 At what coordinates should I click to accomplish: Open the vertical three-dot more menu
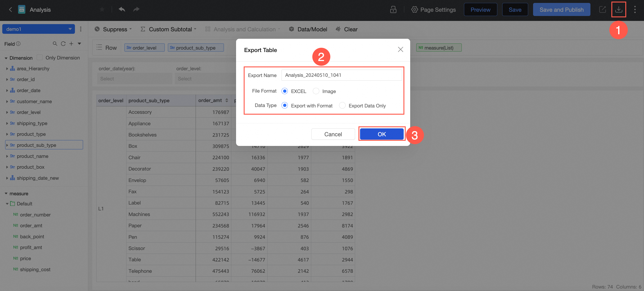tap(635, 9)
